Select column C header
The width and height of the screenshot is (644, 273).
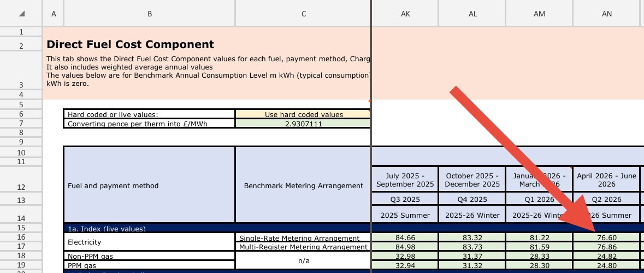click(303, 14)
